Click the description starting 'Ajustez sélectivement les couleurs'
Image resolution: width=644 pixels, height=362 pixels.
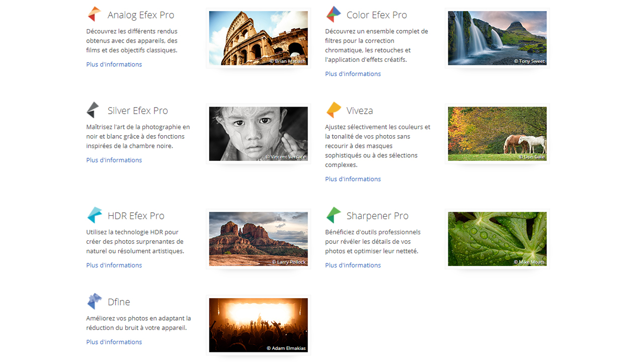pos(378,146)
